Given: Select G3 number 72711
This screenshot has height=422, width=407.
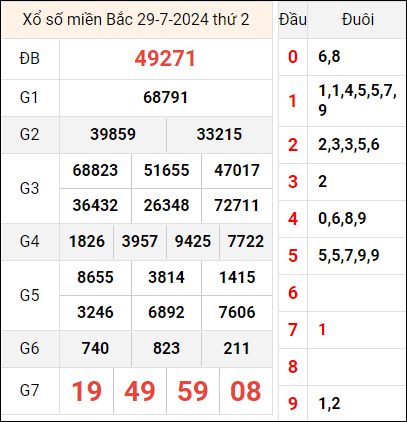Looking at the screenshot, I should point(237,205).
